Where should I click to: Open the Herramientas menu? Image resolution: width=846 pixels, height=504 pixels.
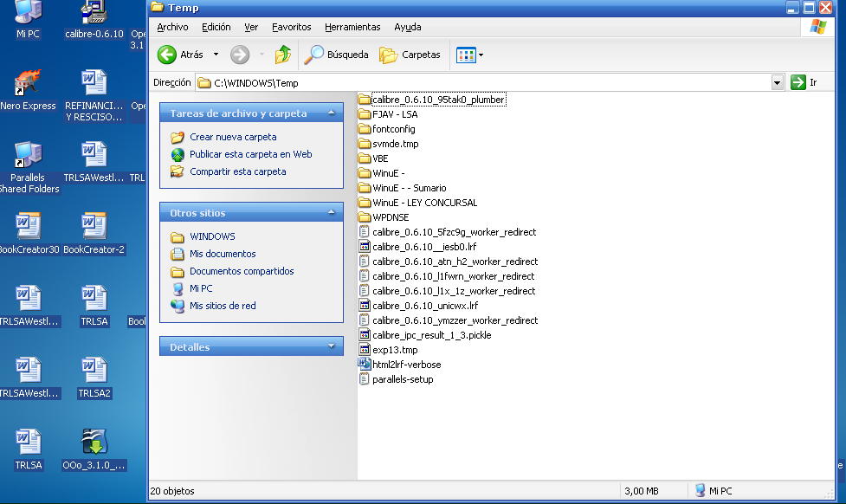[x=352, y=27]
